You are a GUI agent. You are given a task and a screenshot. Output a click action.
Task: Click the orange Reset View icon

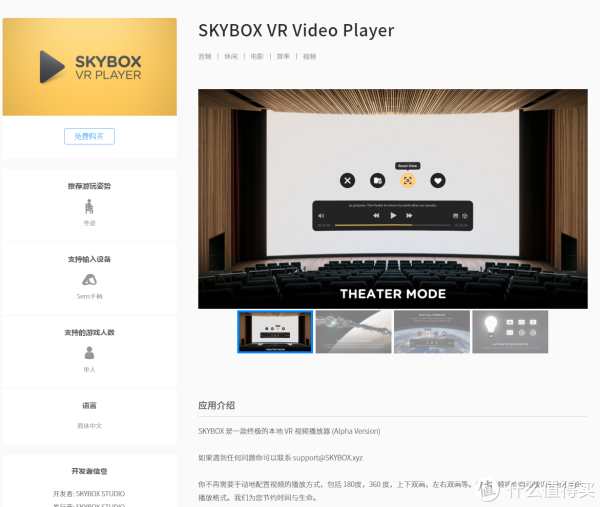408,180
